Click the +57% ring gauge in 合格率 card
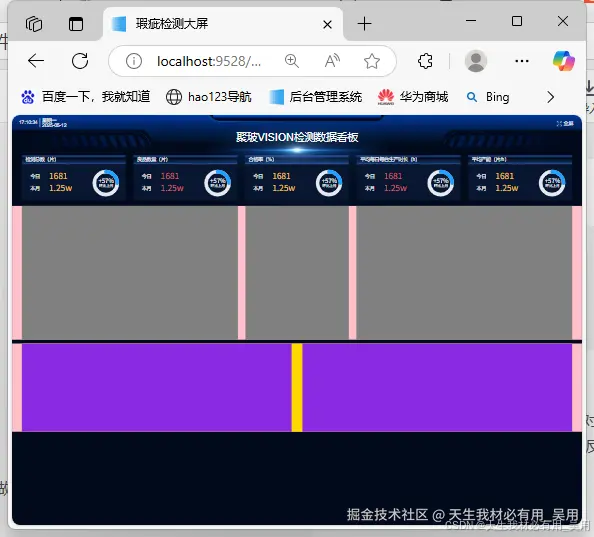Screen dimensions: 594x537 pyautogui.click(x=329, y=183)
